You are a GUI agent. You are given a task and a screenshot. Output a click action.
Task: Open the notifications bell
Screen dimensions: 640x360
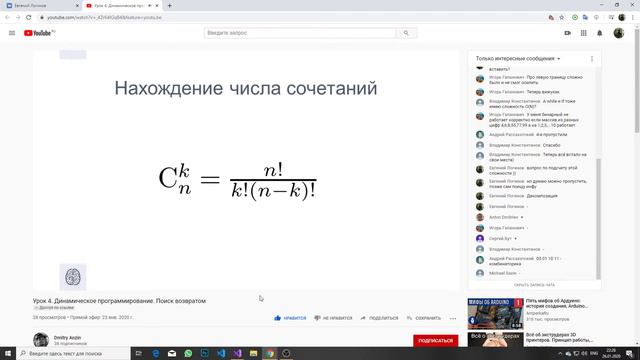pos(600,33)
